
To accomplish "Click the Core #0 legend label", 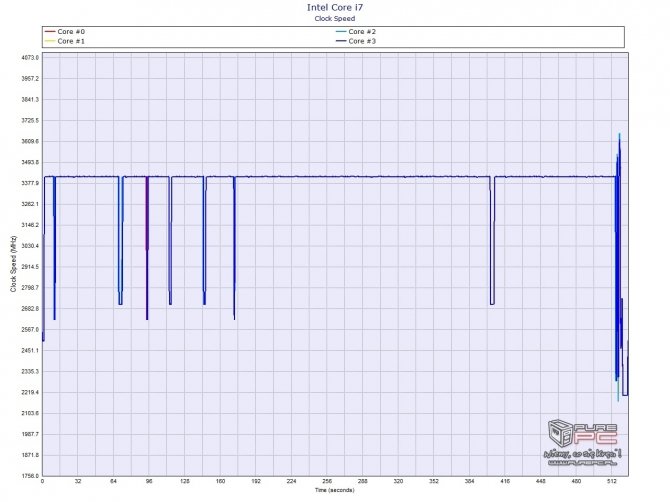I will (71, 32).
